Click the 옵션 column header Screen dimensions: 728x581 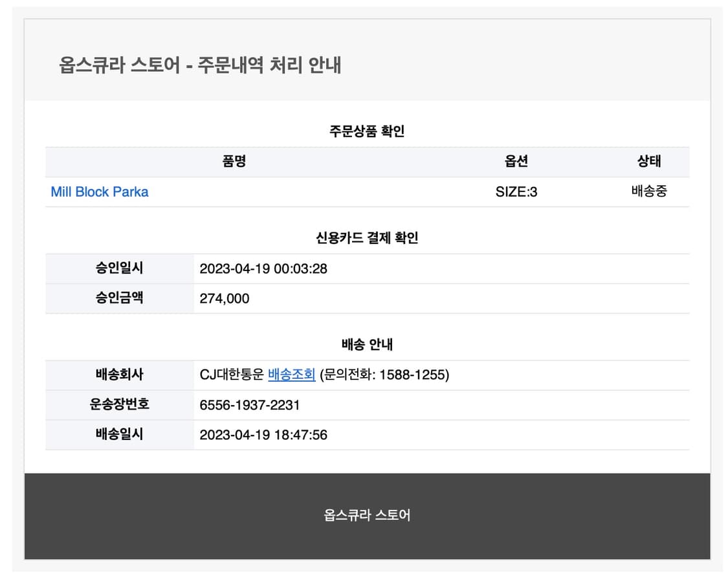(x=516, y=162)
